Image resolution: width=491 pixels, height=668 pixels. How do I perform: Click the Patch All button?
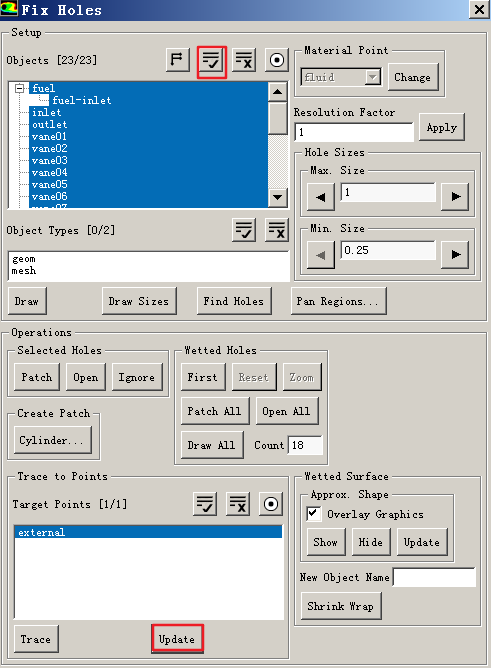(x=215, y=411)
